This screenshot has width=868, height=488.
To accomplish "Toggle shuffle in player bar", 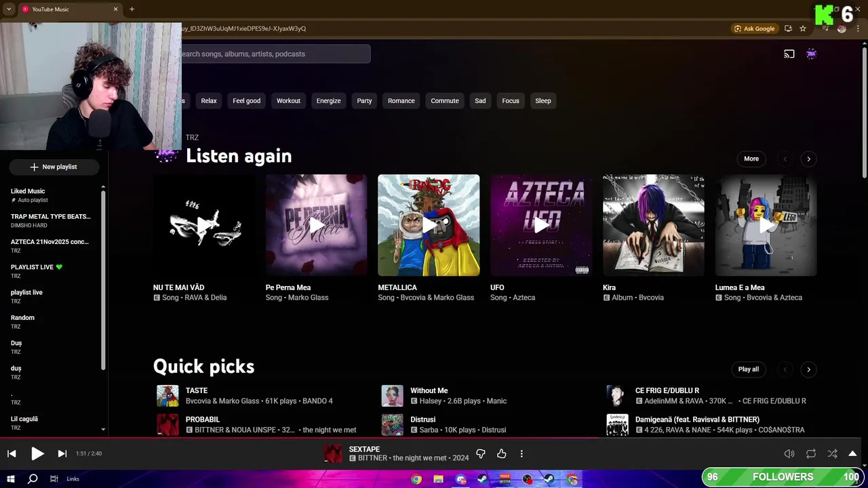I will point(832,453).
